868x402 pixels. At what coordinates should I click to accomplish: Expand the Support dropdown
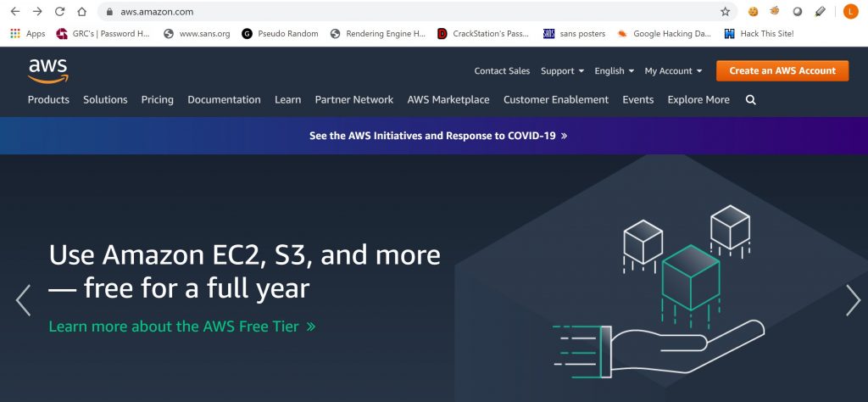tap(563, 71)
